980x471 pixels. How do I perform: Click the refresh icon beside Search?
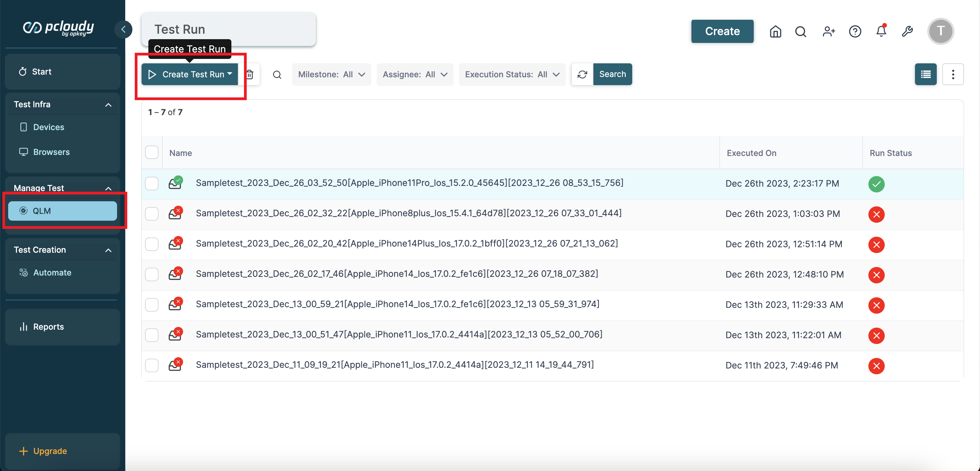pos(582,74)
